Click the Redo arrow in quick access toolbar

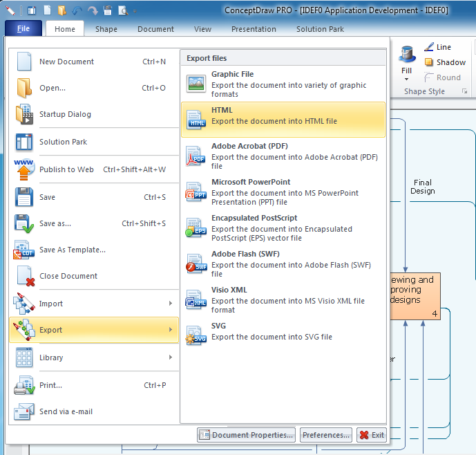[x=93, y=10]
